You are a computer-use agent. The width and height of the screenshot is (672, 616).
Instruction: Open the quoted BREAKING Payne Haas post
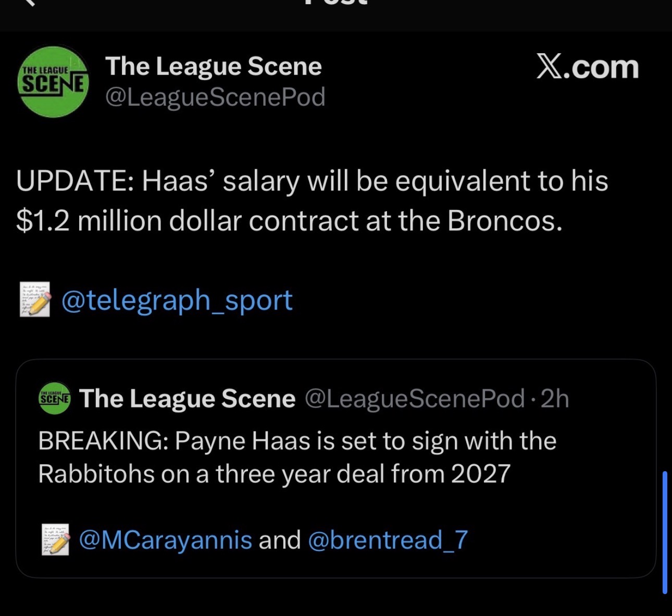click(335, 468)
